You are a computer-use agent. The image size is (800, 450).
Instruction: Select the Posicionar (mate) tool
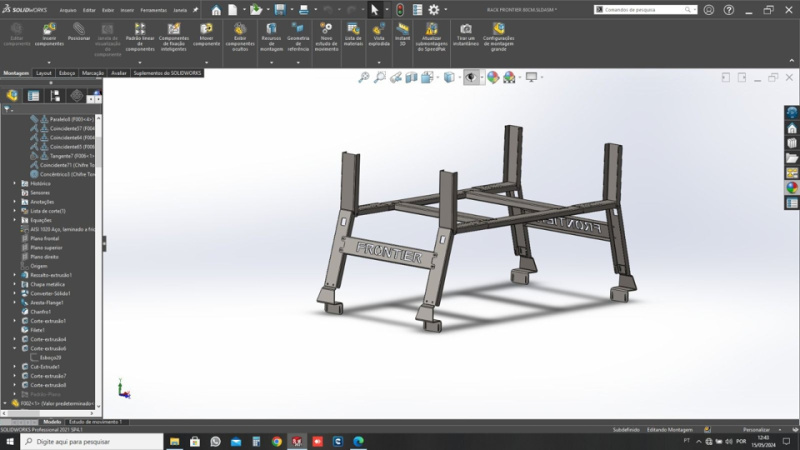pyautogui.click(x=79, y=32)
